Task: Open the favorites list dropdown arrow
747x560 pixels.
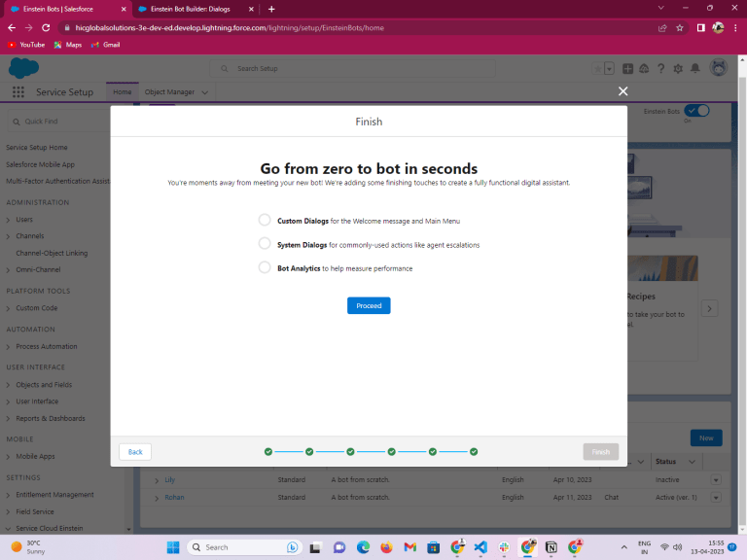Action: click(x=609, y=69)
